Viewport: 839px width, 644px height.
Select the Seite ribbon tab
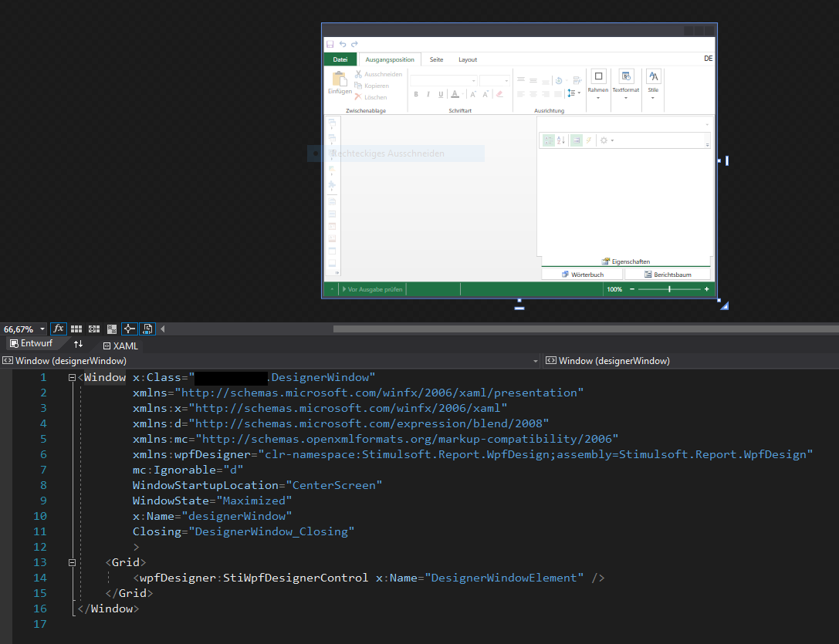tap(437, 59)
